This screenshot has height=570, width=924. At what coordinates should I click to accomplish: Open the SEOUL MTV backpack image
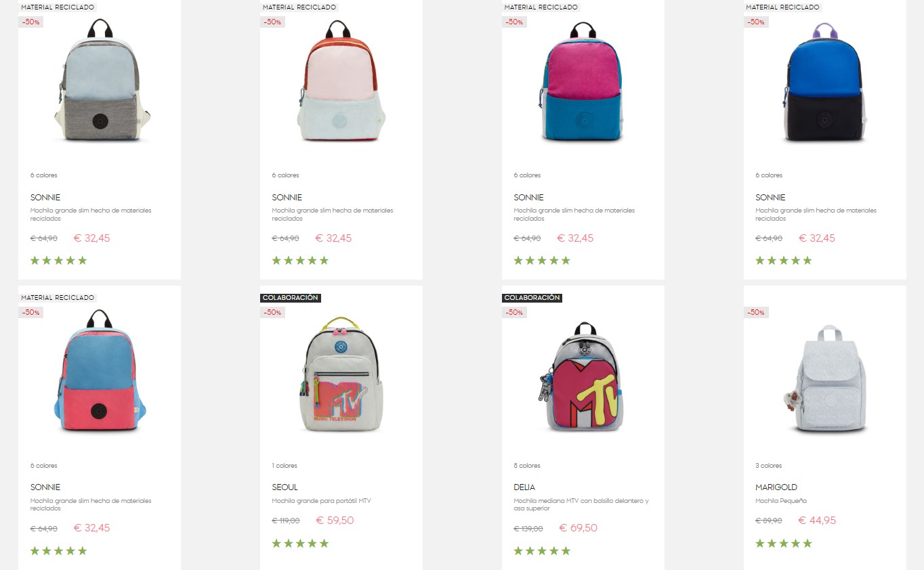click(x=341, y=375)
